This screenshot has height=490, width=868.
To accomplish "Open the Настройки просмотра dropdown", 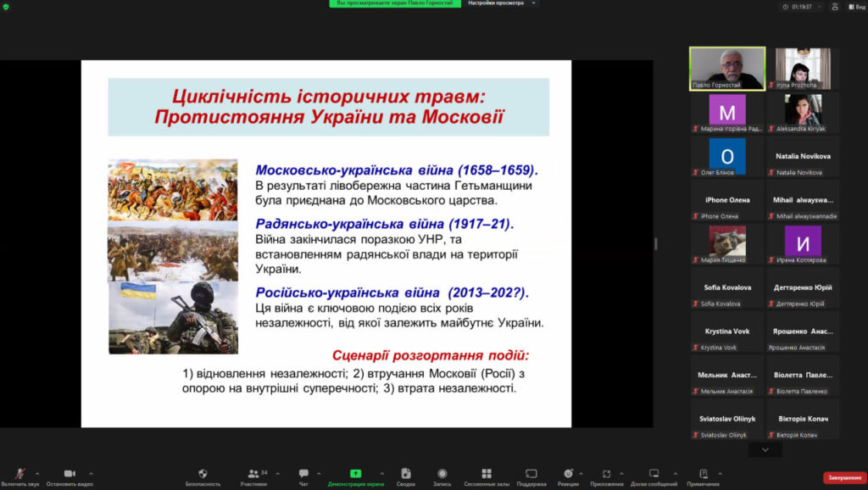I will pyautogui.click(x=501, y=3).
